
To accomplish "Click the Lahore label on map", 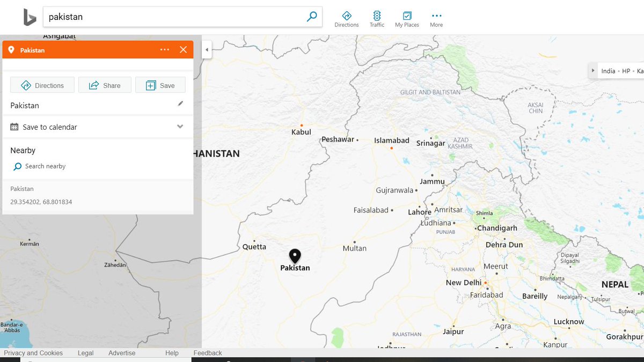I will (420, 212).
